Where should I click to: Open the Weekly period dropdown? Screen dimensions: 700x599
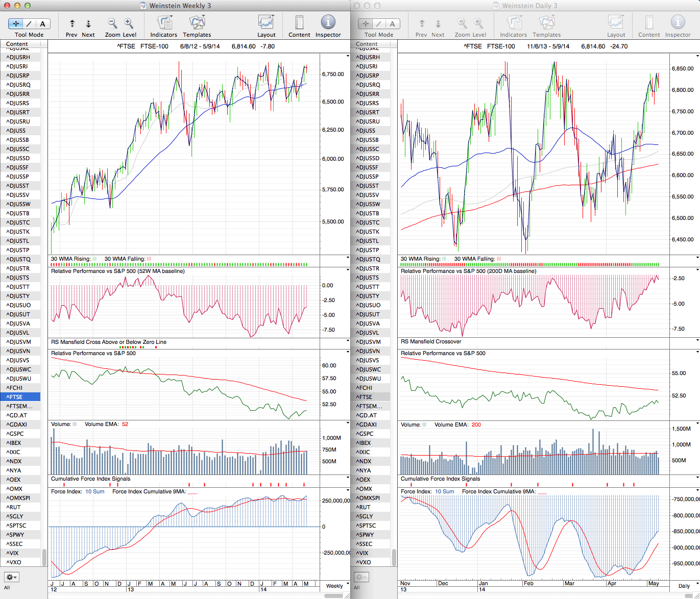335,586
